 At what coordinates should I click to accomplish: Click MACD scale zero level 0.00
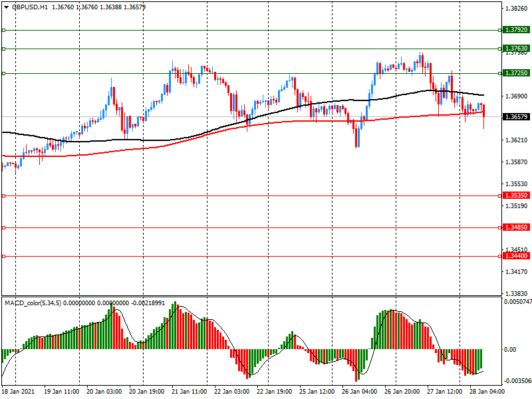point(510,350)
